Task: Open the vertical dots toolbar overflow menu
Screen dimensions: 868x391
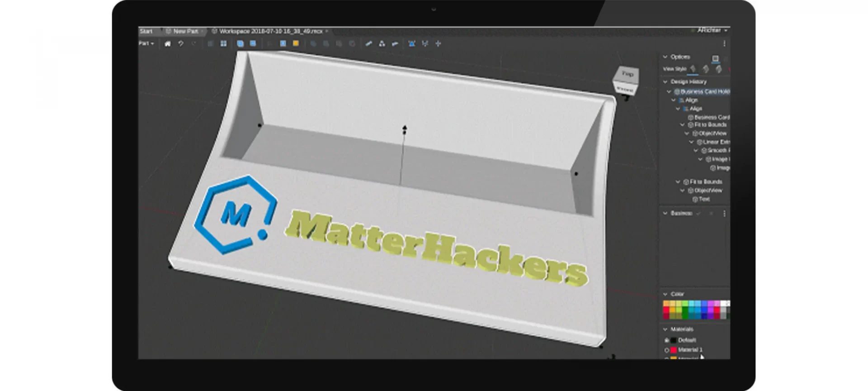Action: coord(724,44)
